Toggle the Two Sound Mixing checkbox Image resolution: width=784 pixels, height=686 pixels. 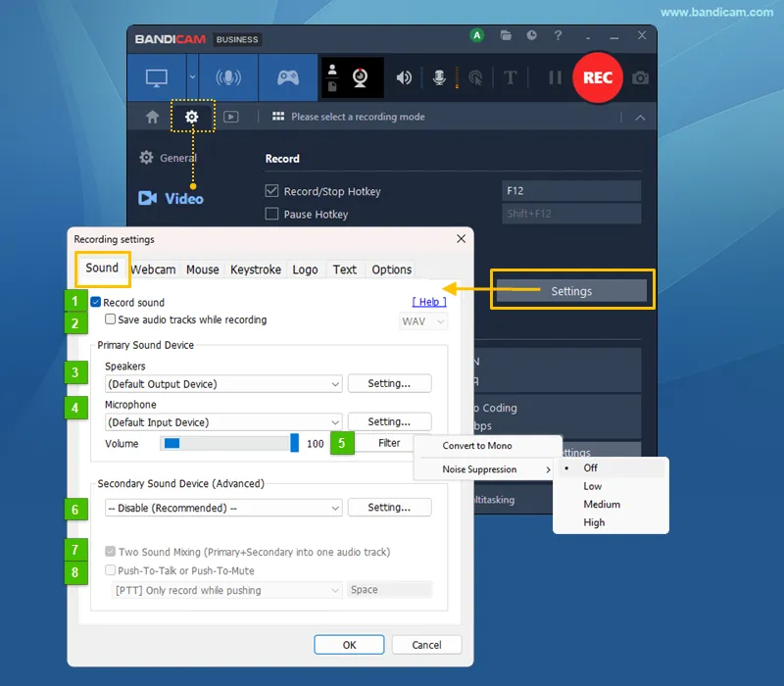point(110,552)
